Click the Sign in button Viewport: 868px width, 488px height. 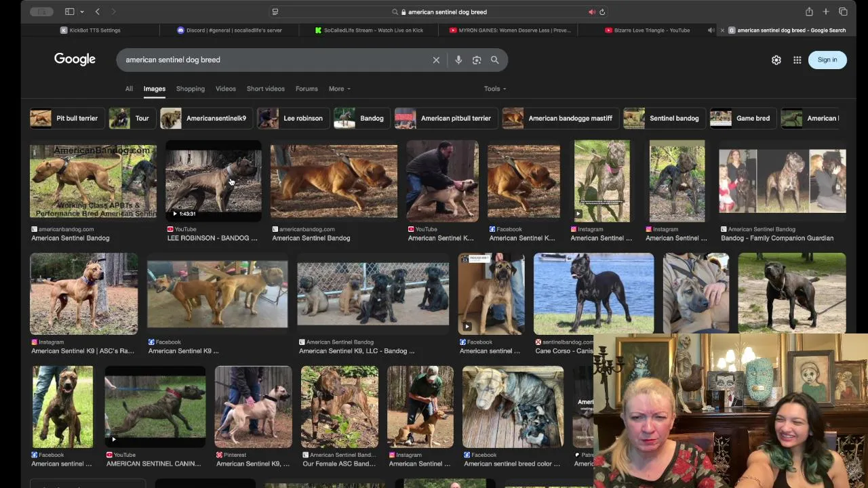[827, 60]
